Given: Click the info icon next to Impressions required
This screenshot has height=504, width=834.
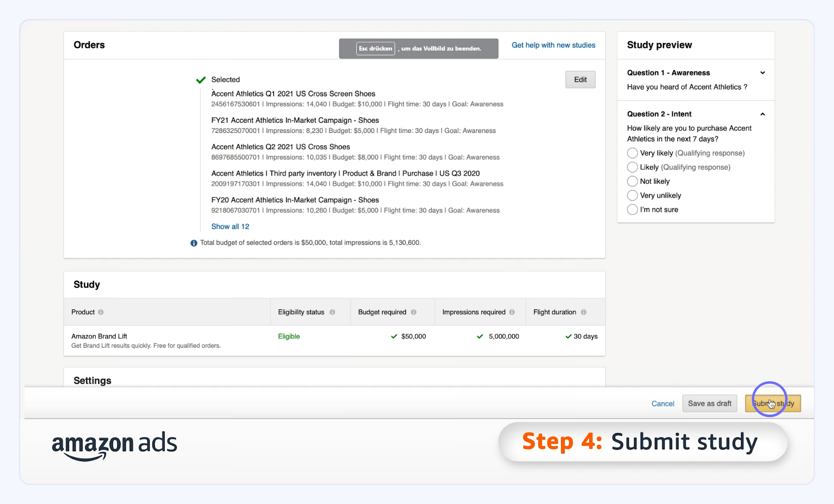Looking at the screenshot, I should click(512, 312).
